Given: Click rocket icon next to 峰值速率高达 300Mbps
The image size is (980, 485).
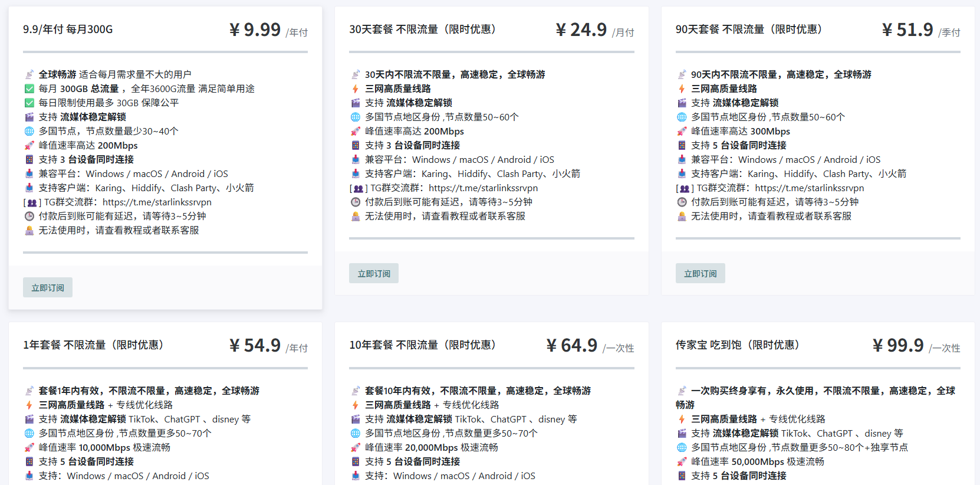Looking at the screenshot, I should click(x=682, y=131).
